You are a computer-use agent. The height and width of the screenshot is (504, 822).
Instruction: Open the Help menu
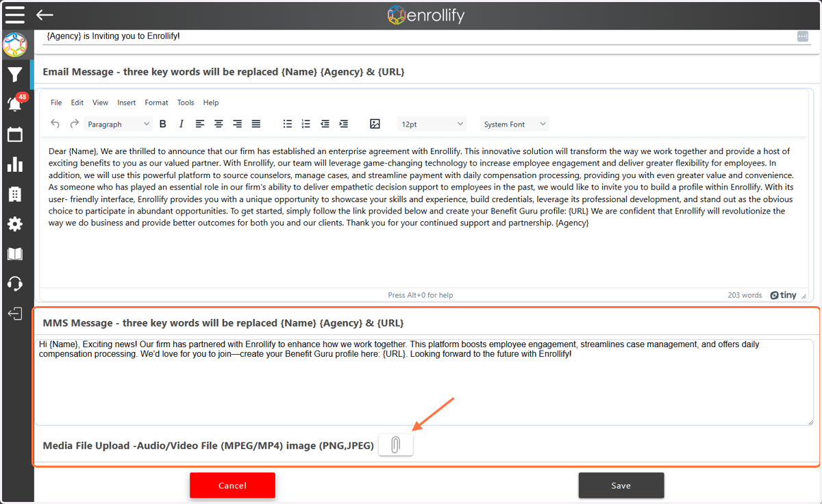211,103
